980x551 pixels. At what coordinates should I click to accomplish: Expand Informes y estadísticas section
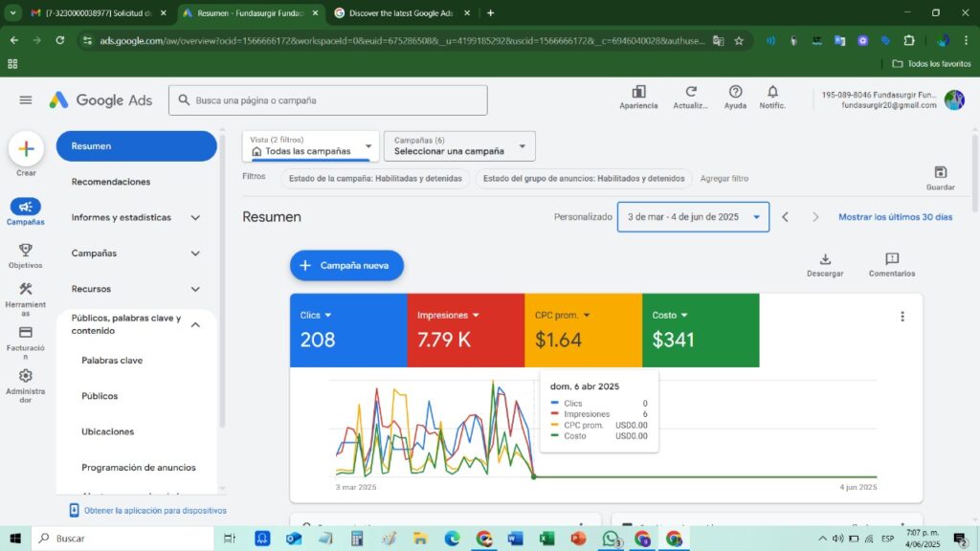(x=195, y=217)
